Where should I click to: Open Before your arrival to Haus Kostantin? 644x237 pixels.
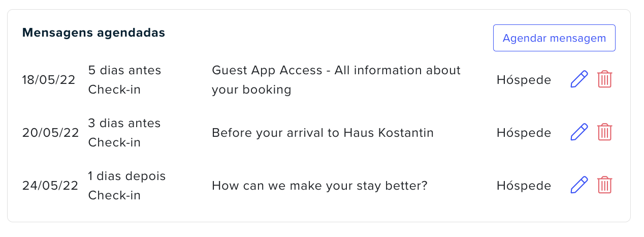[x=323, y=133]
